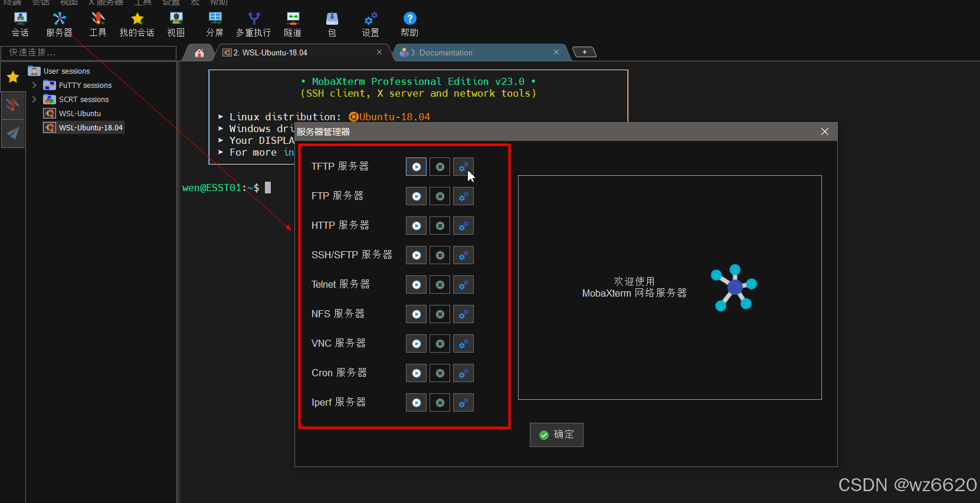Start the SSH/SFTP server
The image size is (980, 503).
(416, 255)
